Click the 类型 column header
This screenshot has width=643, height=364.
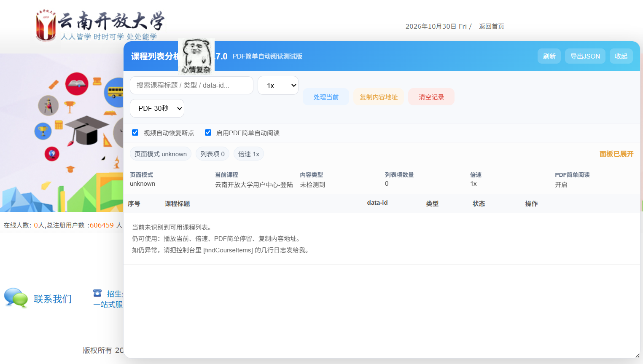pyautogui.click(x=432, y=203)
